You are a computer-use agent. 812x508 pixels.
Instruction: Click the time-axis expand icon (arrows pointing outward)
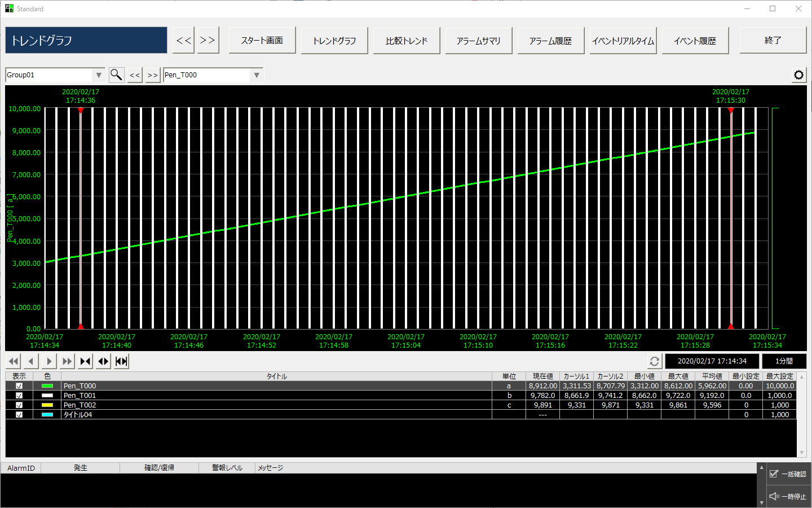click(103, 361)
